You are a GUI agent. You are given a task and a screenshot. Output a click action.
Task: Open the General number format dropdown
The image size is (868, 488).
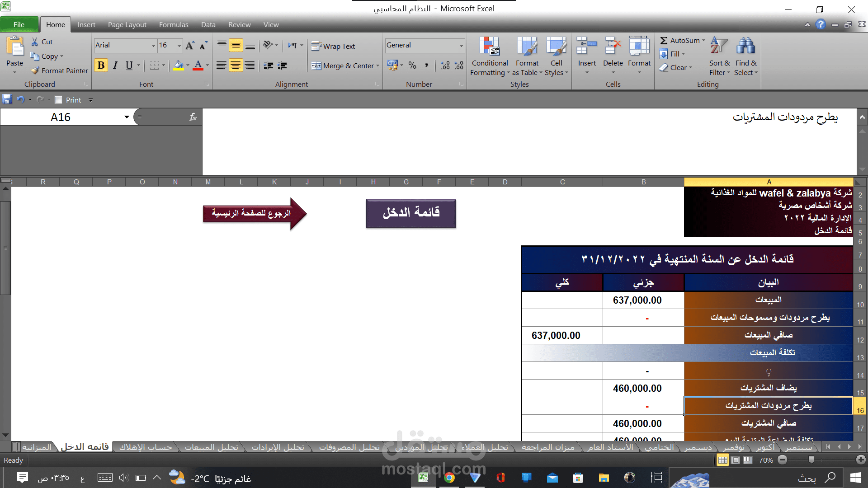click(461, 45)
